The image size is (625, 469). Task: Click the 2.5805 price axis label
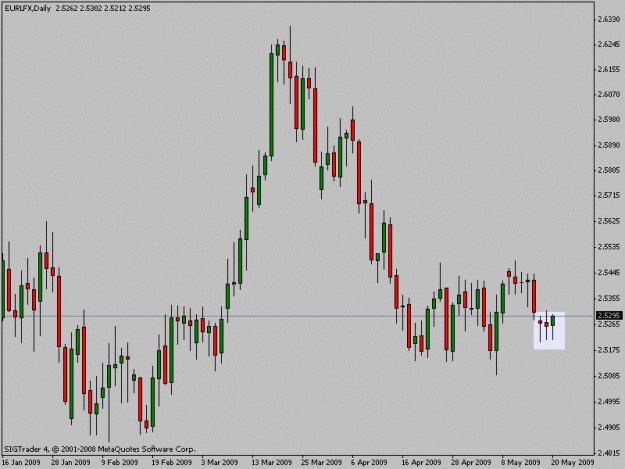click(x=609, y=171)
